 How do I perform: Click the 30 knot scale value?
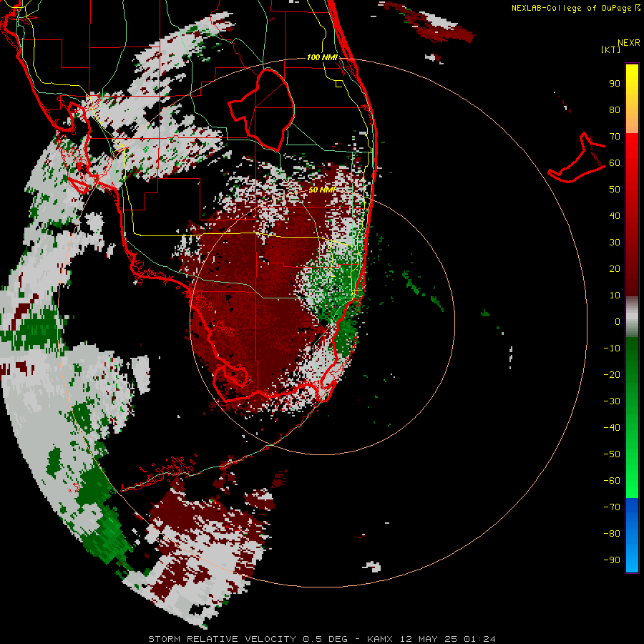click(x=615, y=243)
